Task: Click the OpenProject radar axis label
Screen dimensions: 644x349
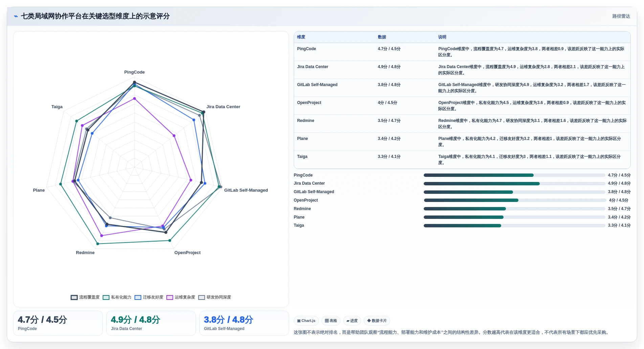Action: pyautogui.click(x=187, y=253)
